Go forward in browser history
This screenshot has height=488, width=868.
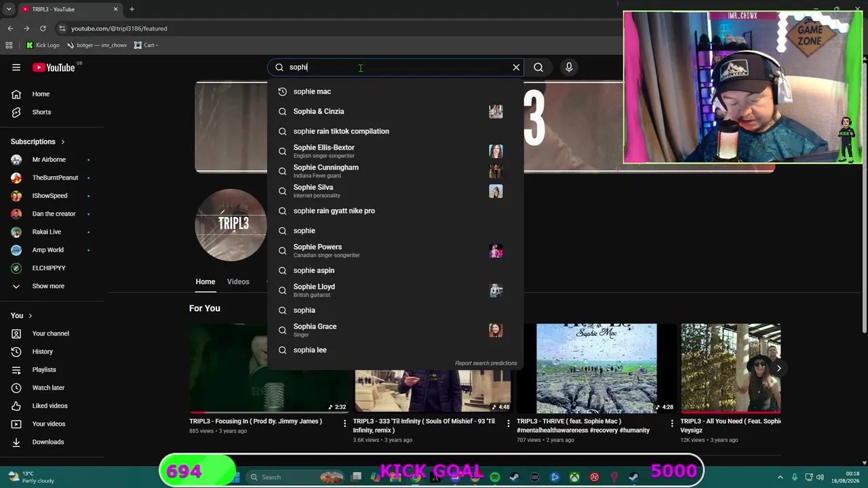point(26,28)
